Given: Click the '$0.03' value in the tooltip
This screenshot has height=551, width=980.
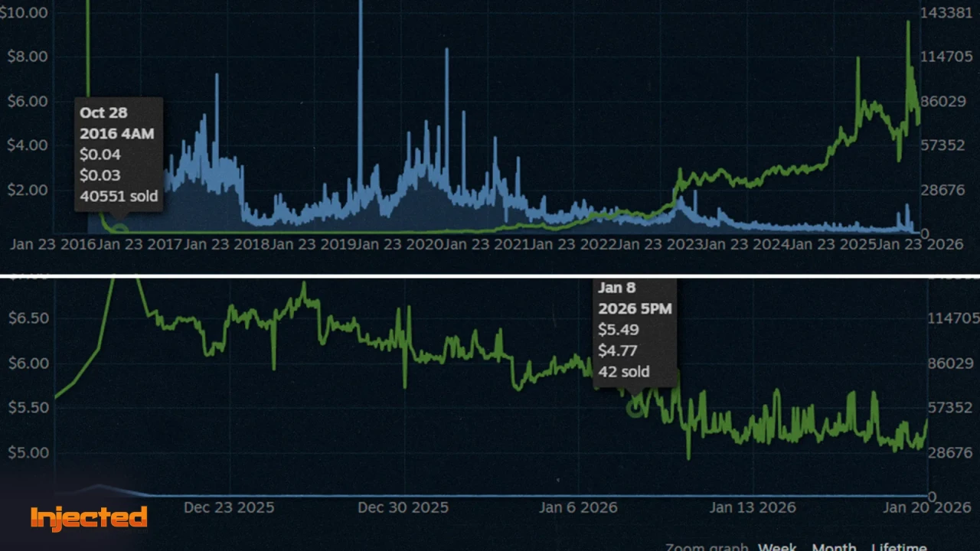Looking at the screenshot, I should tap(100, 175).
